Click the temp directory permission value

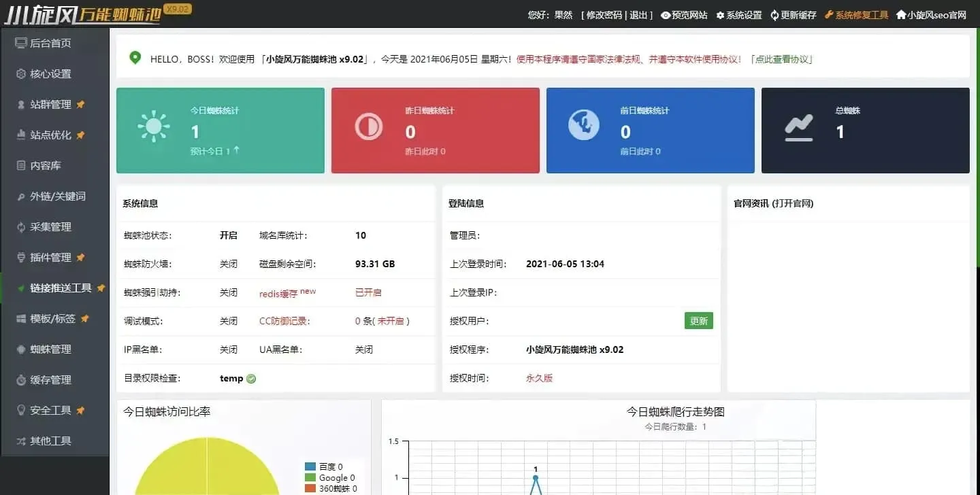tap(231, 378)
